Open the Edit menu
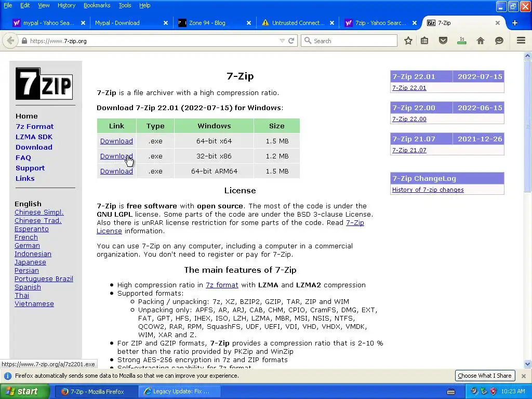 [x=25, y=5]
